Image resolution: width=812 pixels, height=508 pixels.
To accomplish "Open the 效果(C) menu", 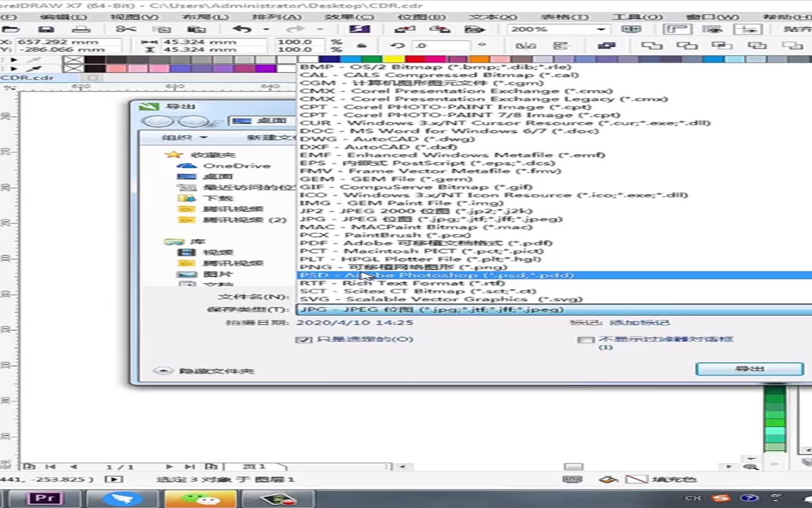I will point(350,17).
